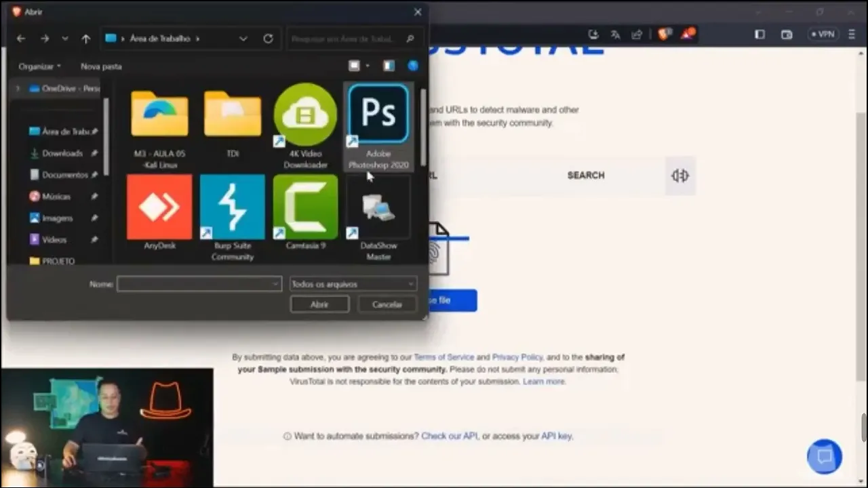Open the Organizar menu

[x=39, y=66]
